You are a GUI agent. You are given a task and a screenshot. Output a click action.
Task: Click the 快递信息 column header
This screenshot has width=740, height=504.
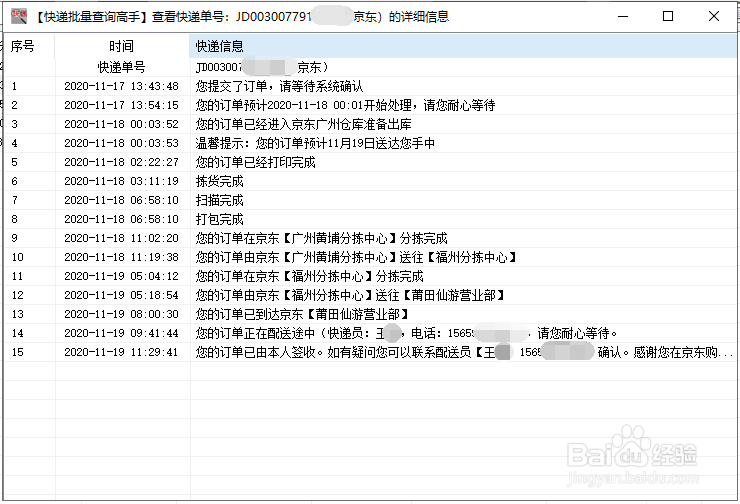point(462,46)
